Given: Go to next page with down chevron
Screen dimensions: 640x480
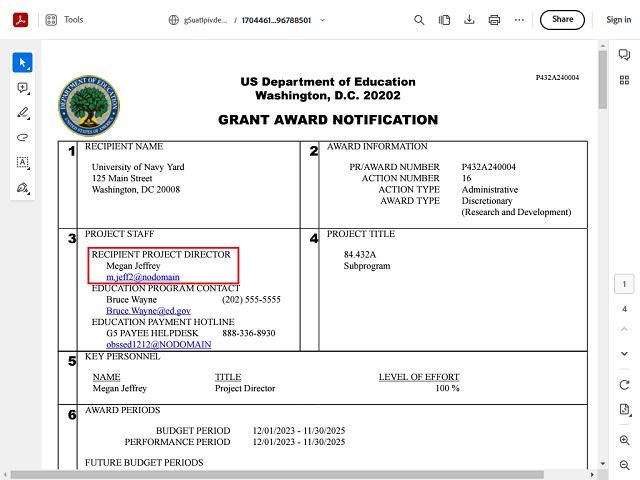Looking at the screenshot, I should click(x=624, y=353).
